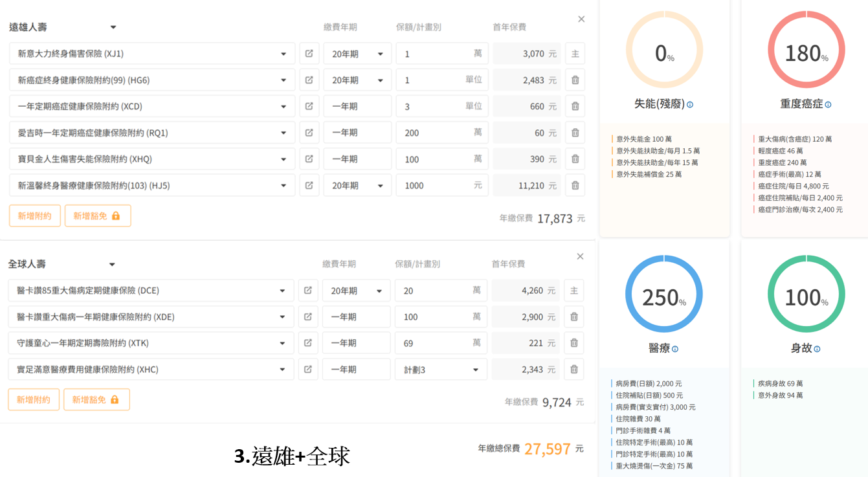The width and height of the screenshot is (868, 477).
Task: Click 新增附約 button under 遠雄人壽
Action: tap(35, 216)
